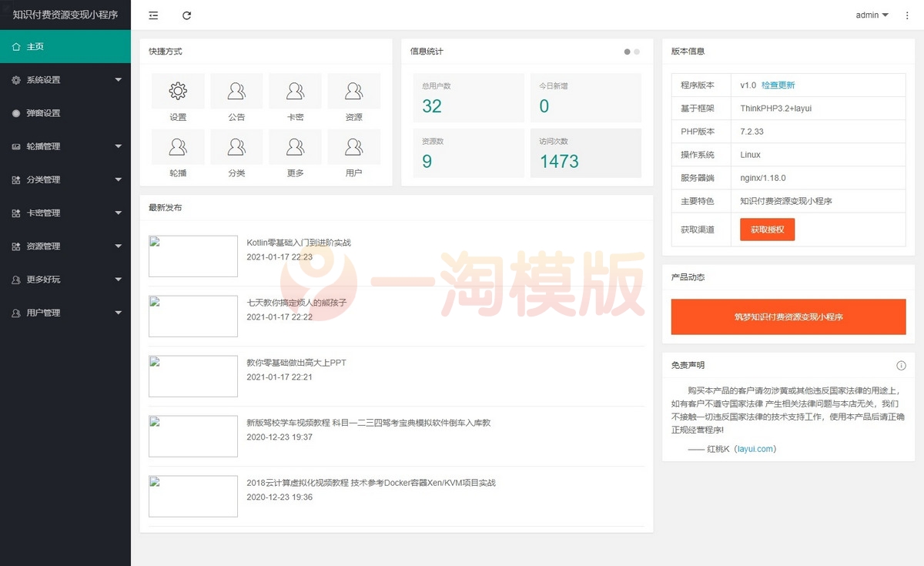Open the admin account dropdown
924x566 pixels.
pos(871,15)
